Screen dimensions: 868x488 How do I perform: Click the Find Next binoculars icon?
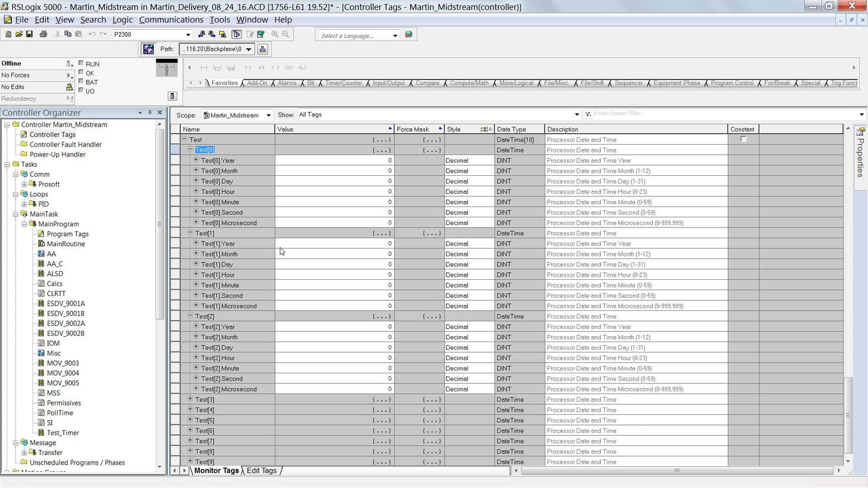pos(212,34)
